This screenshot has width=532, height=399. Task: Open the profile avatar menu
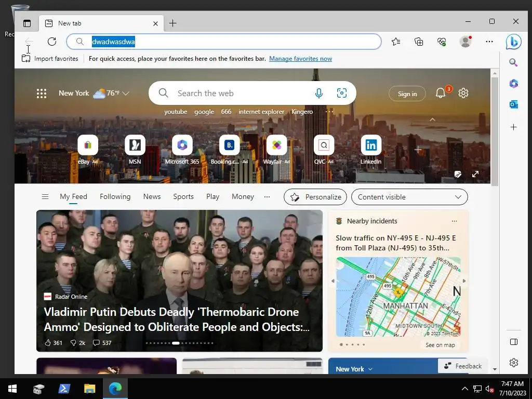pyautogui.click(x=465, y=42)
